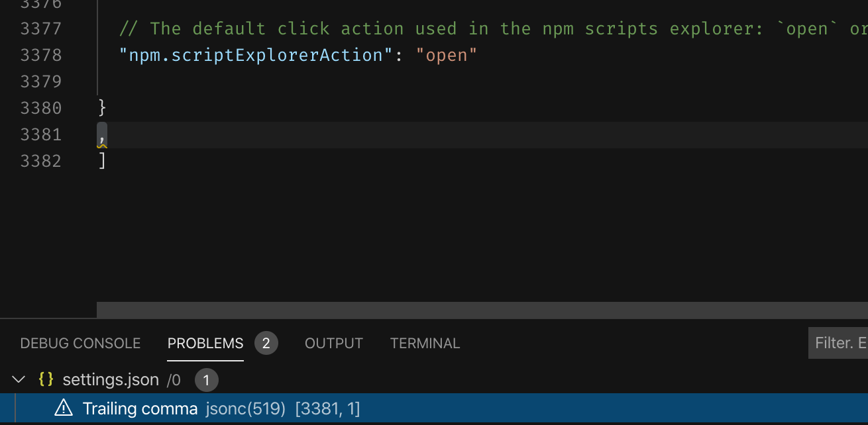The height and width of the screenshot is (425, 868).
Task: Click the warning triangle on the Trailing comma entry
Action: pyautogui.click(x=63, y=408)
